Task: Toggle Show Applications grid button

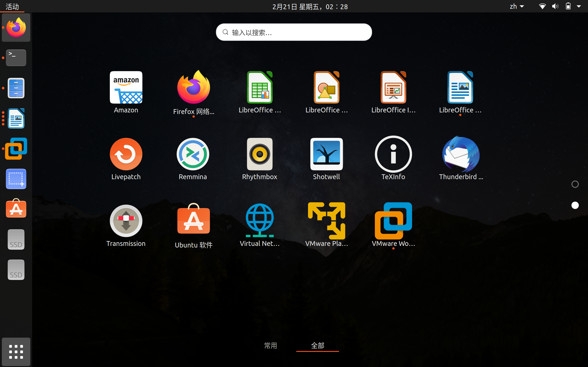Action: (16, 352)
